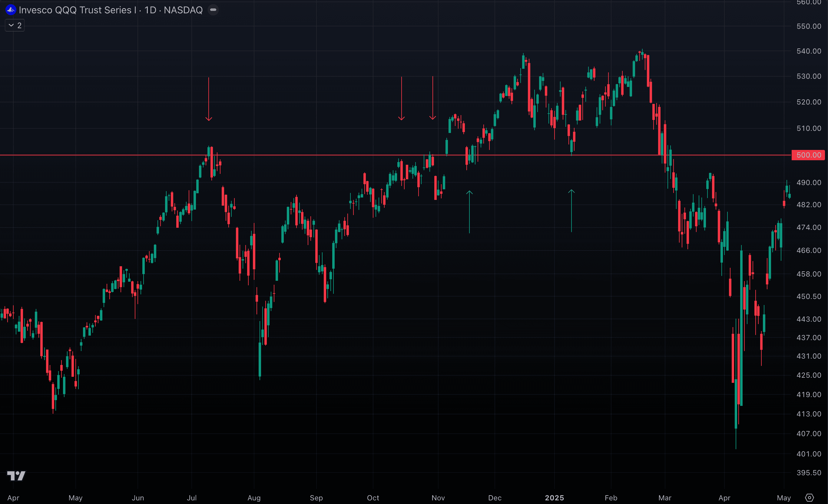Open chart settings via the gear icon
Viewport: 828px width, 504px height.
(x=818, y=498)
